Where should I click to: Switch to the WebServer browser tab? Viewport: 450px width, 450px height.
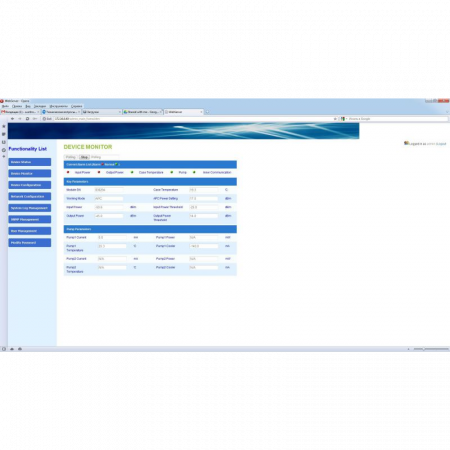(184, 112)
